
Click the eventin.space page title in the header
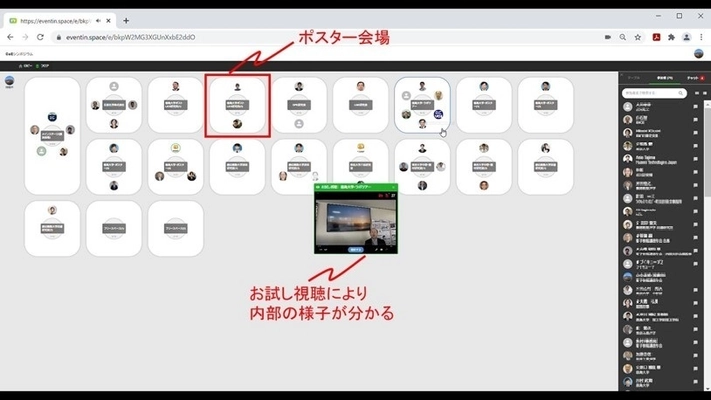click(19, 54)
